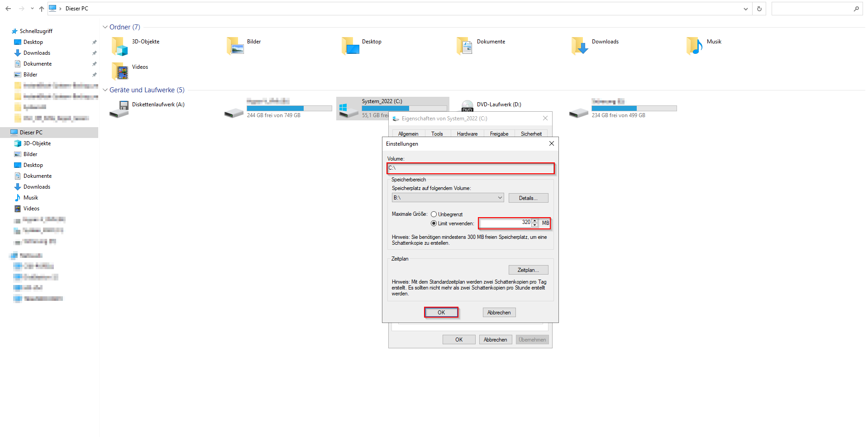
Task: Open the 3D-Objekte folder icon
Action: pos(120,46)
